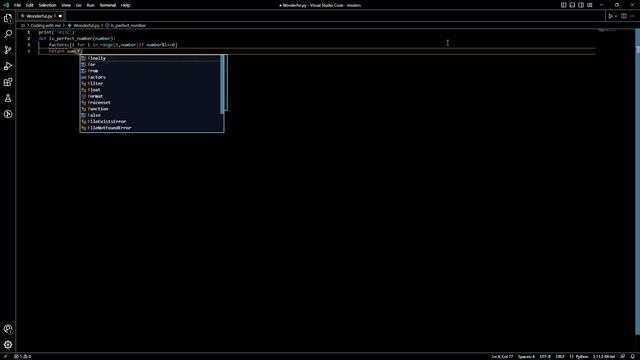Click 'Ln, Col' cursor position in status bar
Image resolution: width=640 pixels, height=360 pixels.
pyautogui.click(x=502, y=356)
